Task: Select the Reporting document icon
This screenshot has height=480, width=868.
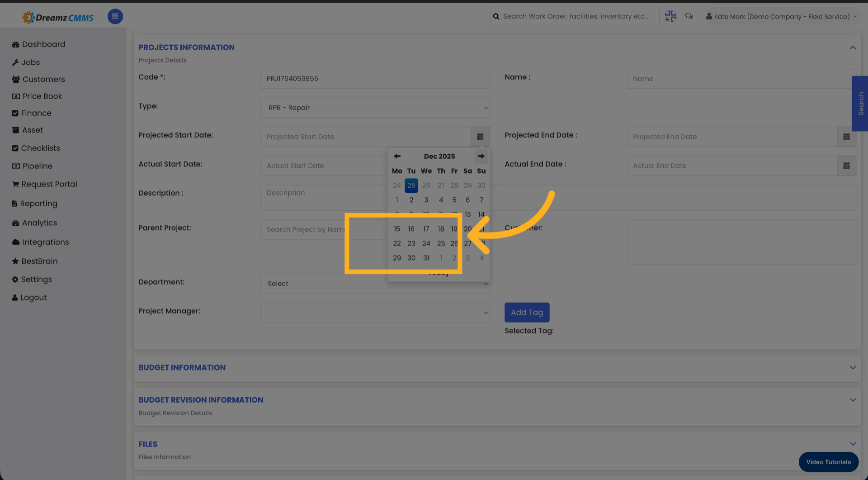Action: point(16,203)
